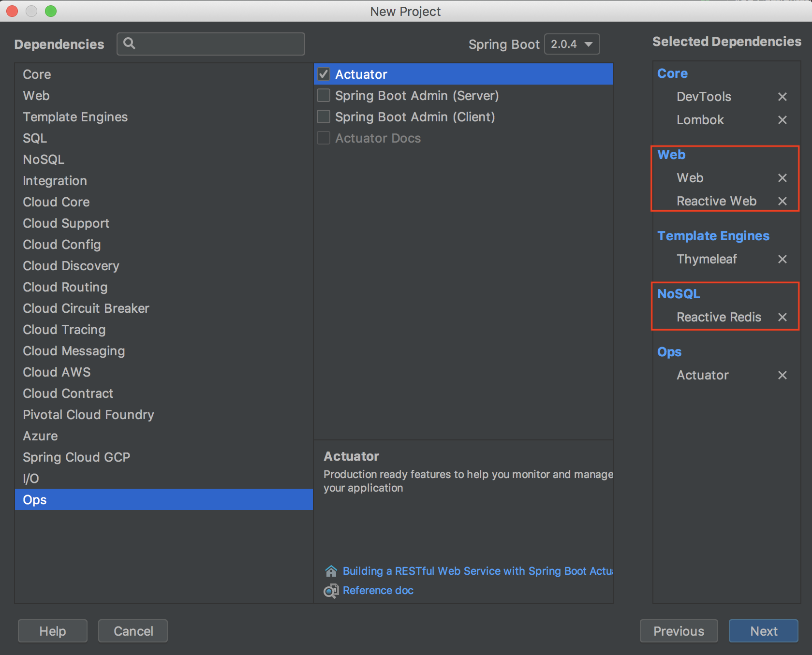Select the NoSQL category in dependencies list
This screenshot has width=812, height=655.
pyautogui.click(x=164, y=160)
